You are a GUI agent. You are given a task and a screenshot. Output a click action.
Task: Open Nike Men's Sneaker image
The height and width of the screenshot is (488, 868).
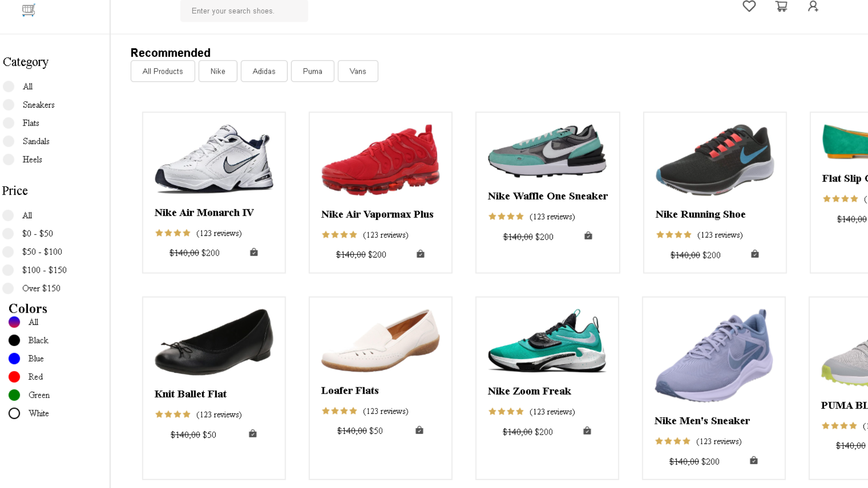click(713, 356)
